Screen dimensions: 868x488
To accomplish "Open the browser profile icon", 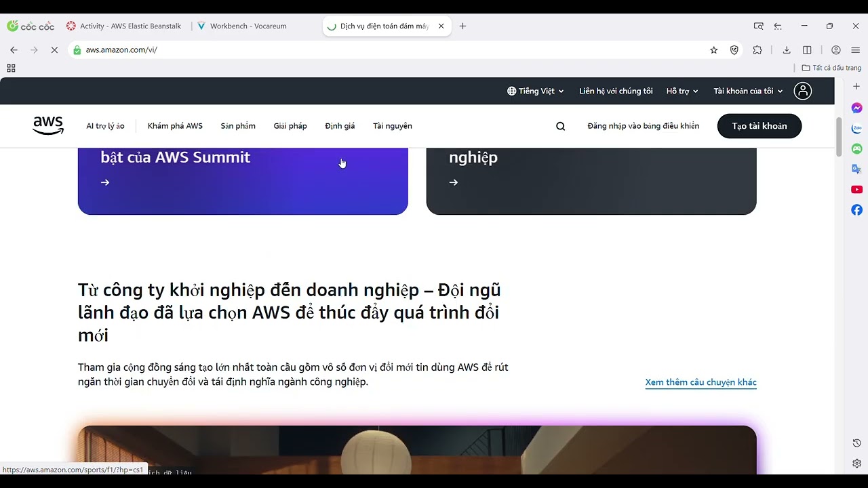I will pyautogui.click(x=836, y=50).
